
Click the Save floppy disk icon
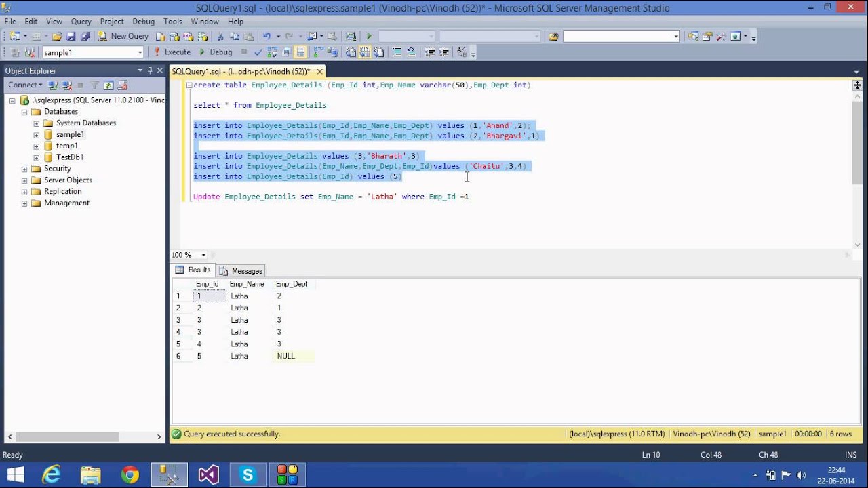click(x=71, y=36)
